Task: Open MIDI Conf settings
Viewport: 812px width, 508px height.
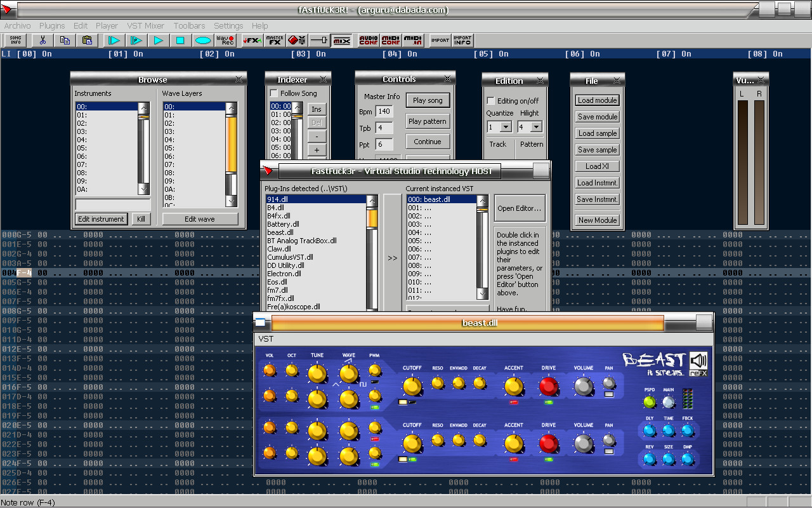Action: (x=391, y=40)
